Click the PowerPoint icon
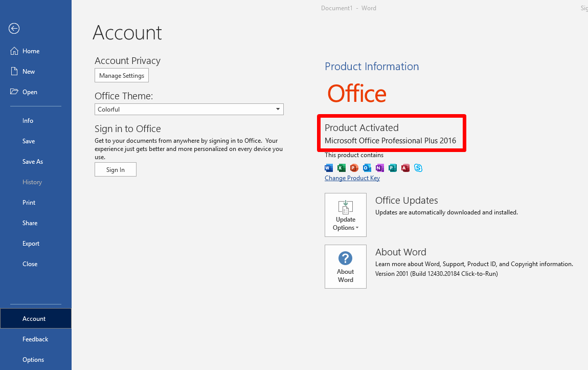Image resolution: width=588 pixels, height=370 pixels. [x=354, y=168]
